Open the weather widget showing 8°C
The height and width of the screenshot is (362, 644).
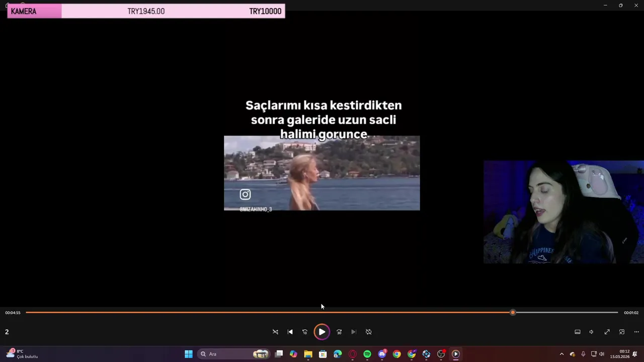pos(23,354)
